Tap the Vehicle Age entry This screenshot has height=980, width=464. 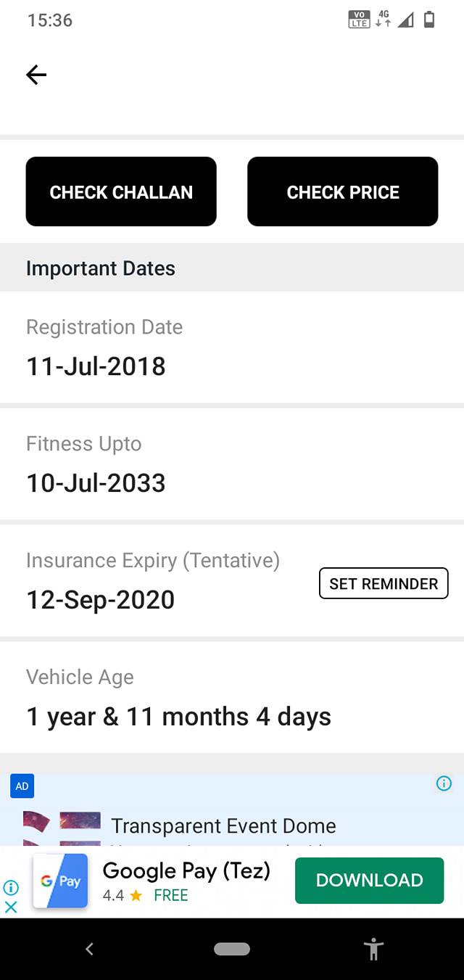[232, 697]
